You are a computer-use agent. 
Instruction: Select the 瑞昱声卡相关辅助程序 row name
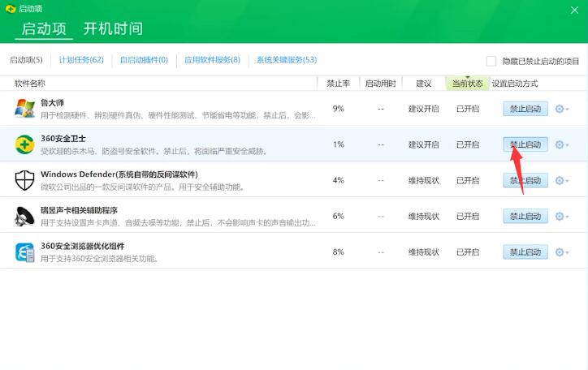point(79,210)
